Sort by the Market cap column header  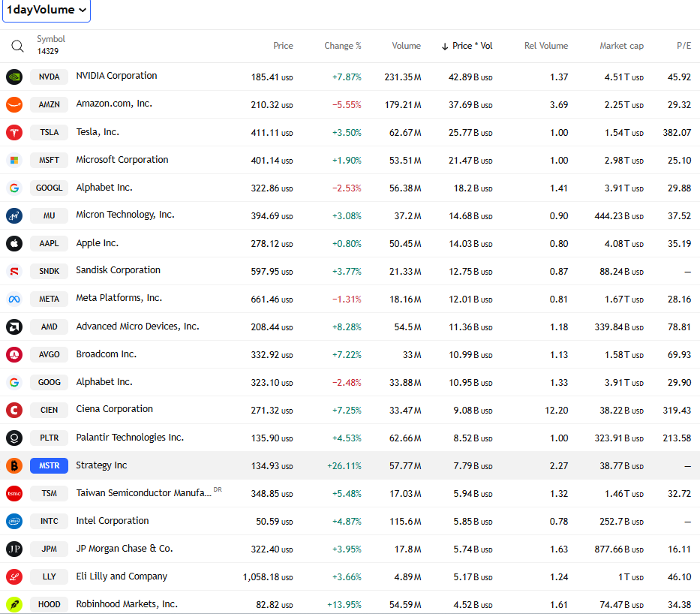pyautogui.click(x=621, y=46)
